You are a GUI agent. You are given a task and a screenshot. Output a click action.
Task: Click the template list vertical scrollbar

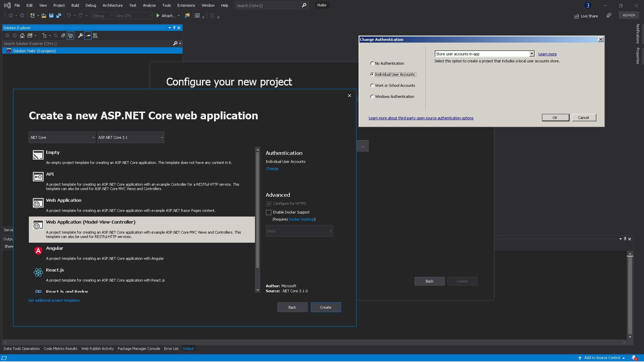tap(258, 209)
